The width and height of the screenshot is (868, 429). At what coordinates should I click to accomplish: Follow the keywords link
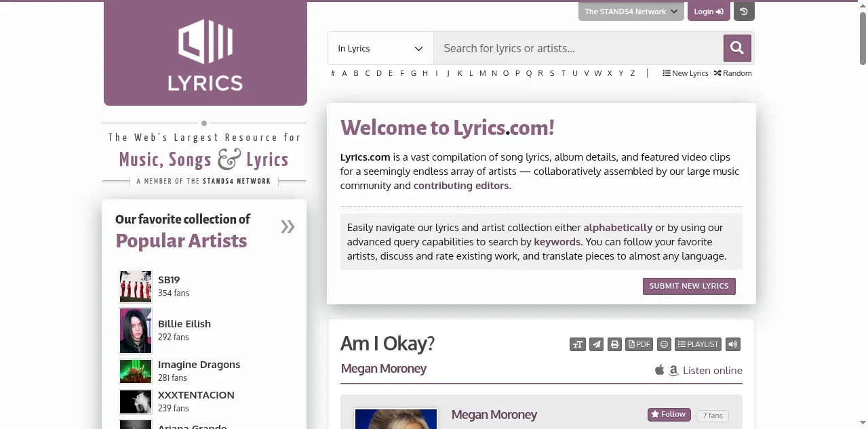pos(557,242)
